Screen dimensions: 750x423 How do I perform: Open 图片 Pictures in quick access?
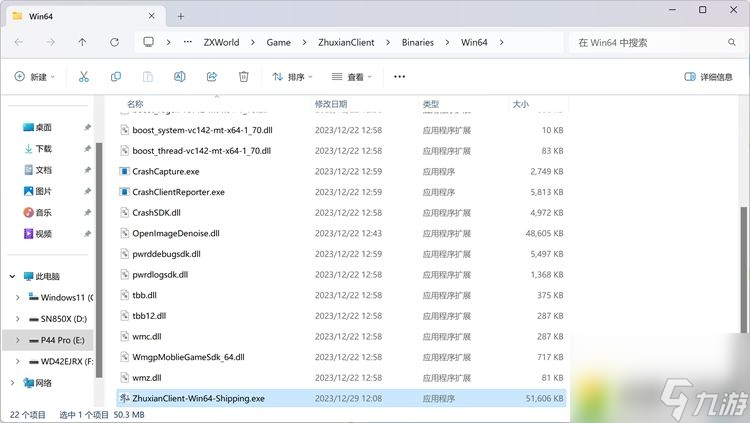pos(37,191)
